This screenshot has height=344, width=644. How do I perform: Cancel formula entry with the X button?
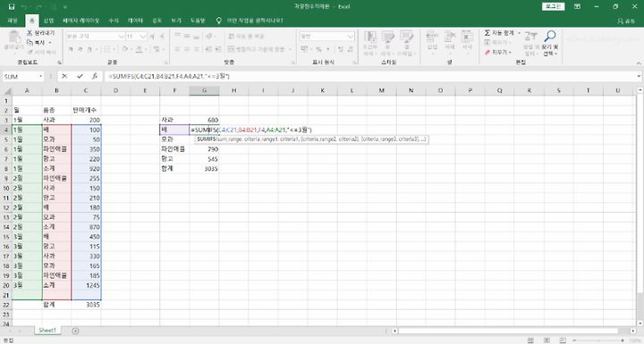pyautogui.click(x=64, y=76)
